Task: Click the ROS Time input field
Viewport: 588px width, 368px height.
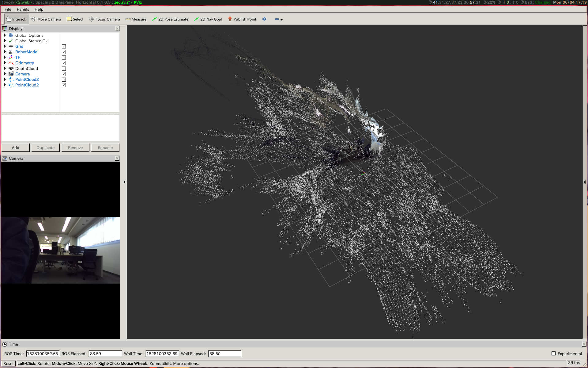Action: coord(43,354)
